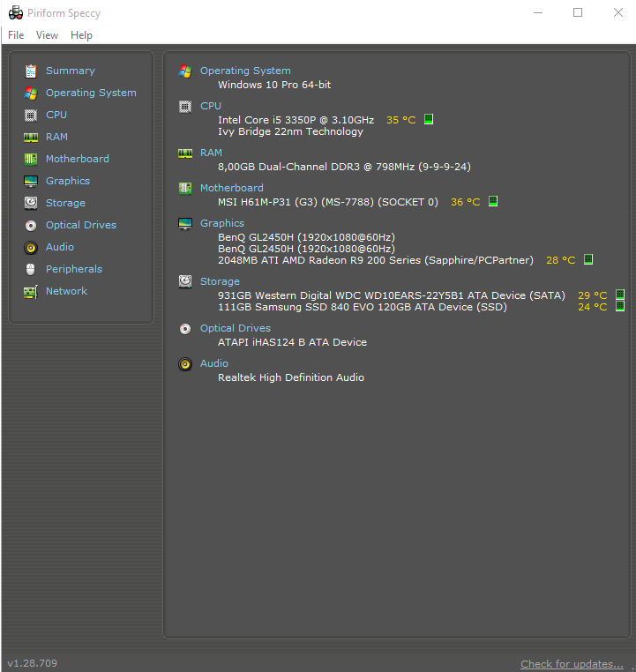Click Samsung SSD 840 EVO text
Screen dimensions: 636x672
[x=363, y=307]
